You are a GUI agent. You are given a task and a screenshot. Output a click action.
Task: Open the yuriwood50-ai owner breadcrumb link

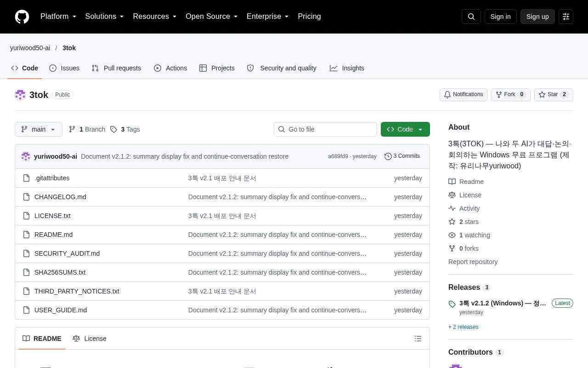click(x=30, y=48)
